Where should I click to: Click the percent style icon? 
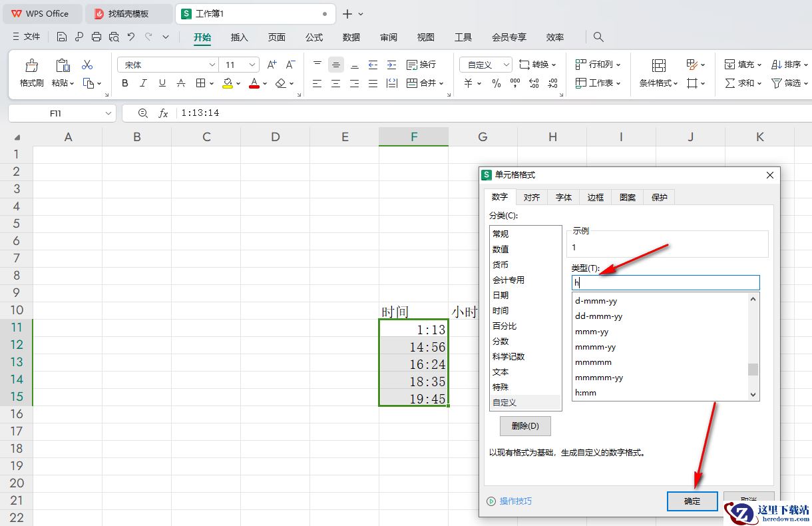pyautogui.click(x=496, y=83)
